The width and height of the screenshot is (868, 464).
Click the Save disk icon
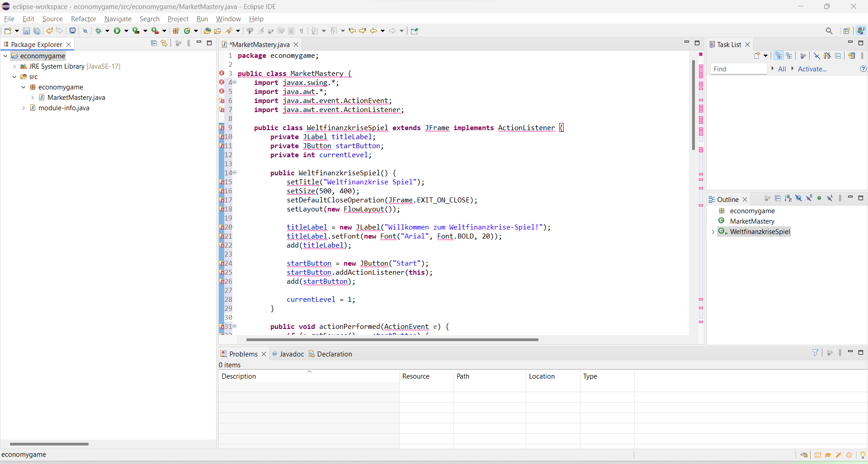pyautogui.click(x=26, y=31)
